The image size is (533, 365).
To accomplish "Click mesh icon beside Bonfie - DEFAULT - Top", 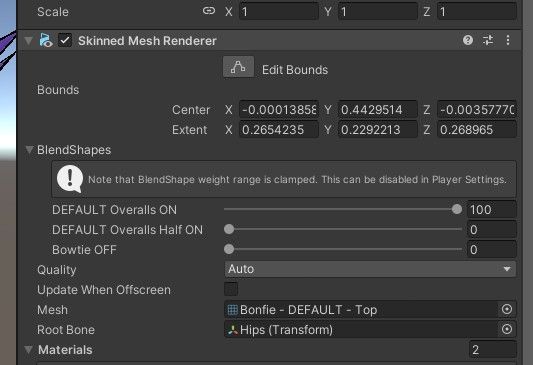I will 233,310.
